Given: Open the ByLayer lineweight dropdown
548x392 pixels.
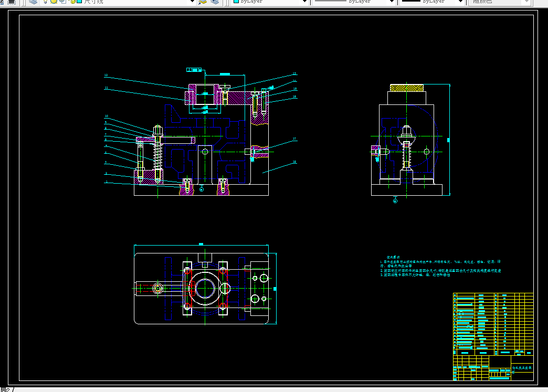Looking at the screenshot, I should (x=460, y=2).
